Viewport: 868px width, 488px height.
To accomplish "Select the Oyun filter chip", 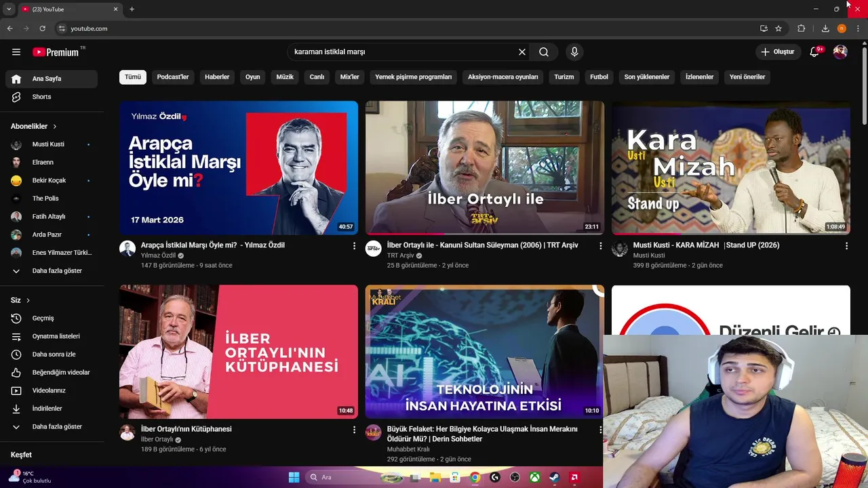I will (253, 77).
